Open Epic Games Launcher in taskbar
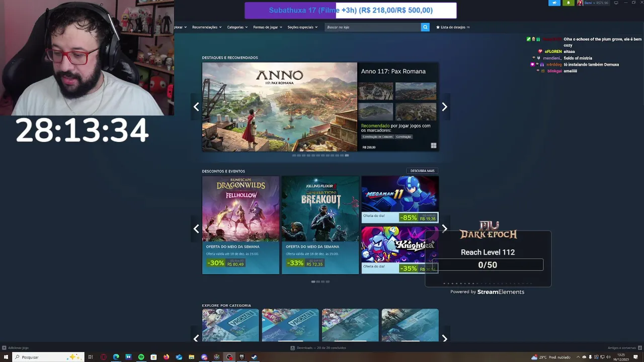 pyautogui.click(x=242, y=357)
